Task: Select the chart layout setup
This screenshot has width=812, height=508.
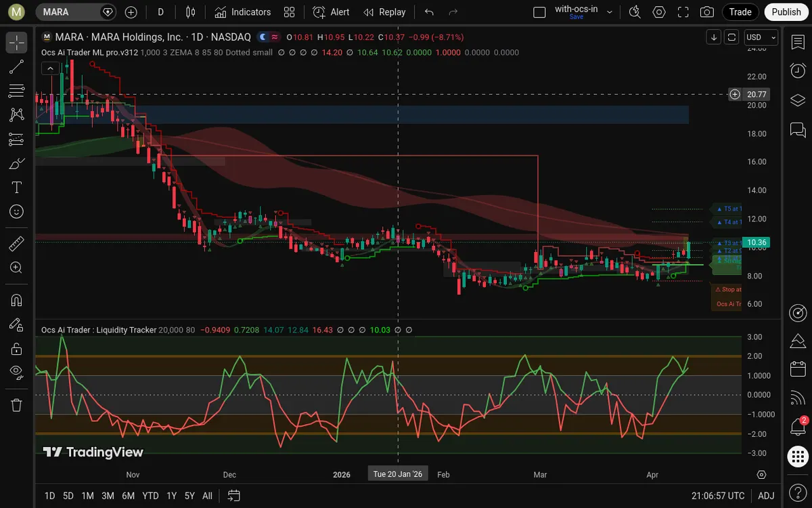Action: (539, 12)
